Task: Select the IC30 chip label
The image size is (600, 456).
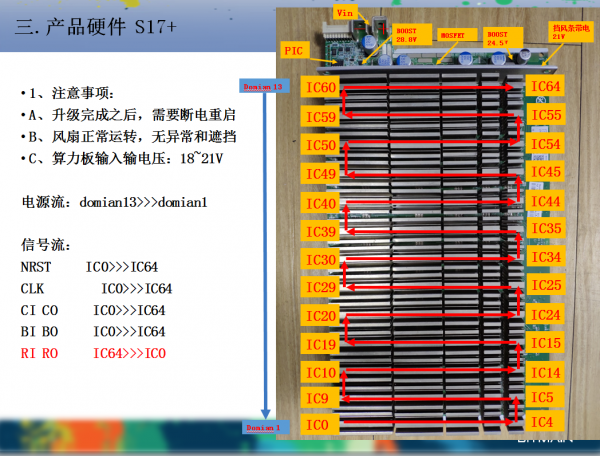Action: pos(320,259)
